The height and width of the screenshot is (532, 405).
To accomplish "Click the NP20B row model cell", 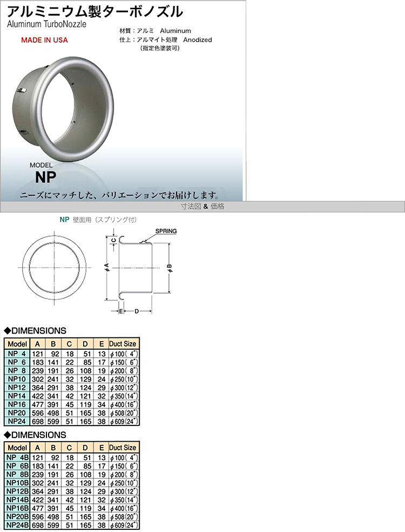I will 17,517.
